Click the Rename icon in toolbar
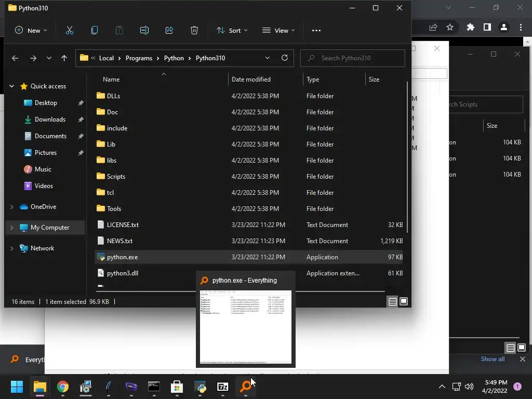Screen dimensions: 532x399 [144, 31]
